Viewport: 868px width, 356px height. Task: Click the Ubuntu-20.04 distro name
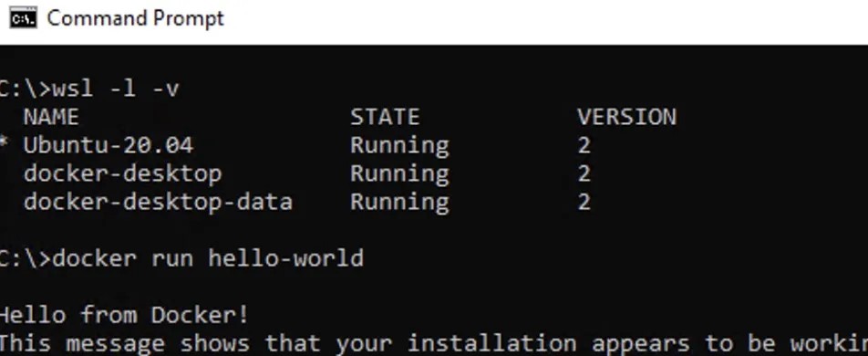(x=108, y=145)
